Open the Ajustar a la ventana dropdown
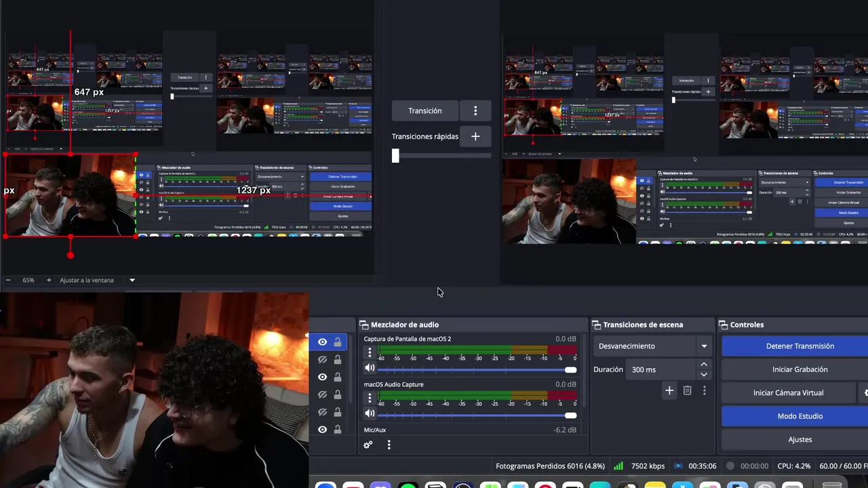Viewport: 868px width, 488px height. [98, 280]
